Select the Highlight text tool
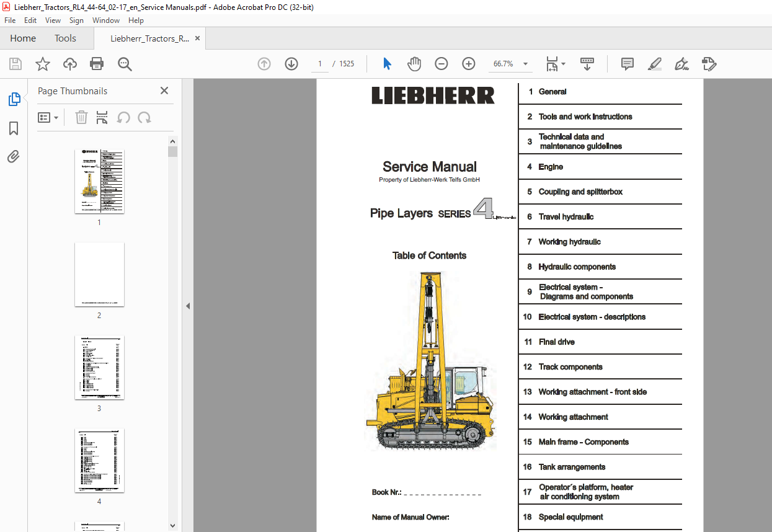This screenshot has width=772, height=532. tap(655, 64)
